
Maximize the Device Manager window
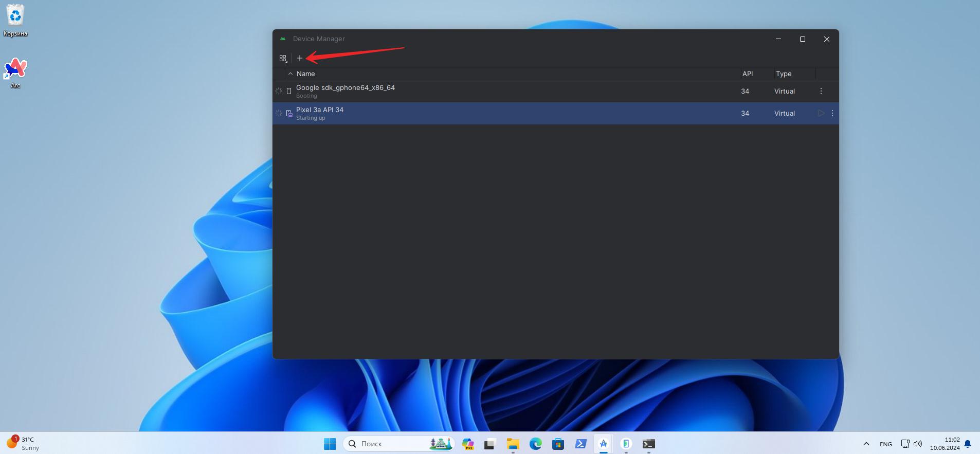coord(803,39)
